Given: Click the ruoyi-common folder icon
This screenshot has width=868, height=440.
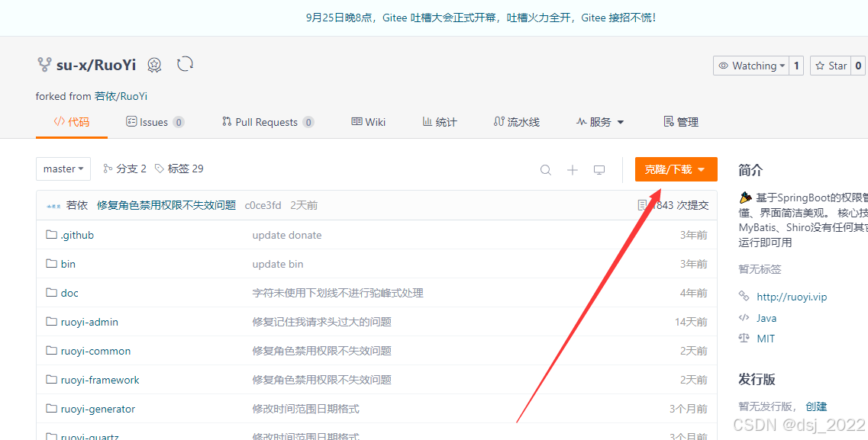Looking at the screenshot, I should pyautogui.click(x=51, y=351).
